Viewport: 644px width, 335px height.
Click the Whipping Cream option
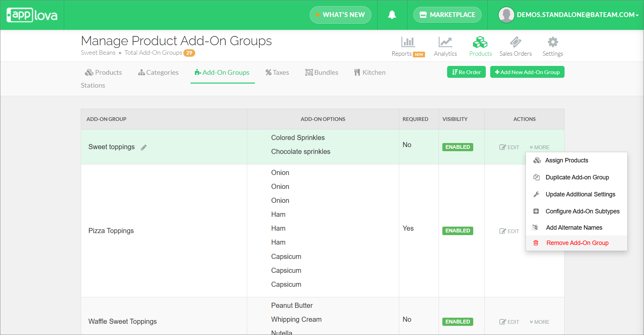click(296, 319)
